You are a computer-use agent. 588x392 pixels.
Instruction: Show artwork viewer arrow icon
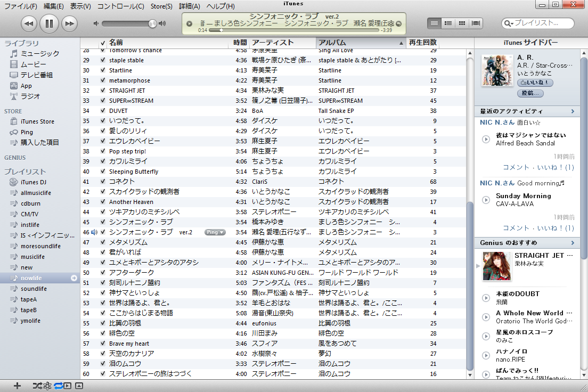(x=79, y=386)
